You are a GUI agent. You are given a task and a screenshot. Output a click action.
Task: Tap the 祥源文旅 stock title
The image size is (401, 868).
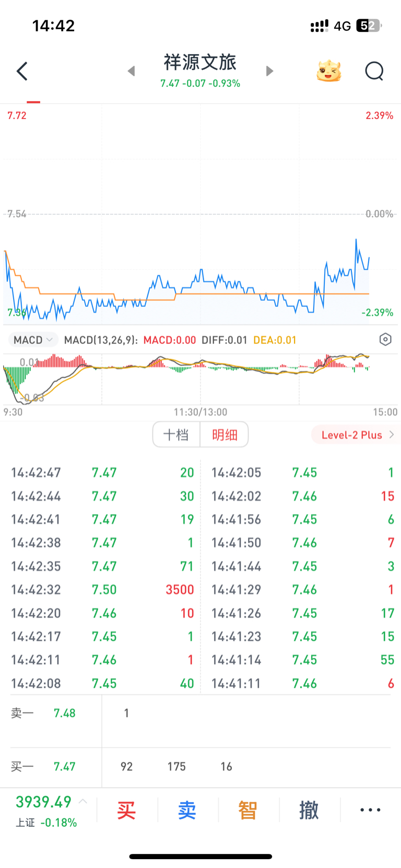coord(200,62)
